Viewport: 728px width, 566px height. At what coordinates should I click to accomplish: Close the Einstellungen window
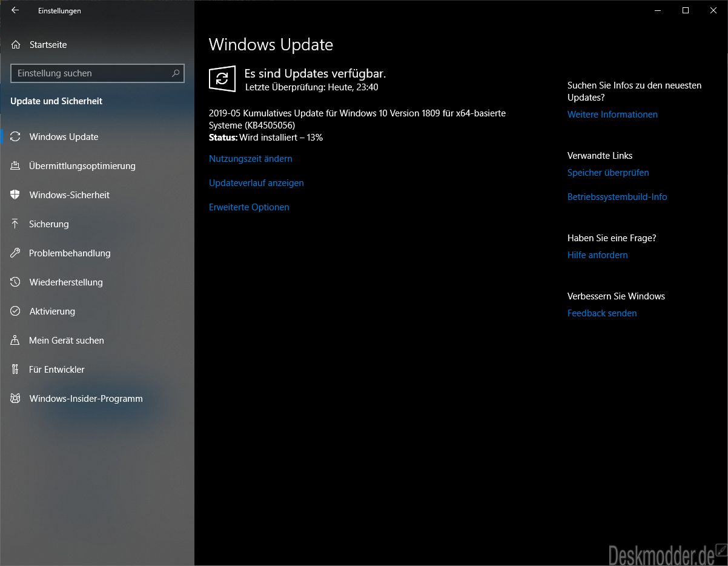click(713, 10)
